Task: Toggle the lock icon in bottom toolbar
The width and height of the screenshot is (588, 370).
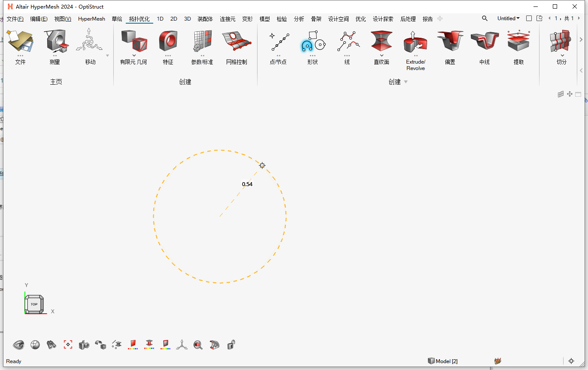Action: pos(231,345)
